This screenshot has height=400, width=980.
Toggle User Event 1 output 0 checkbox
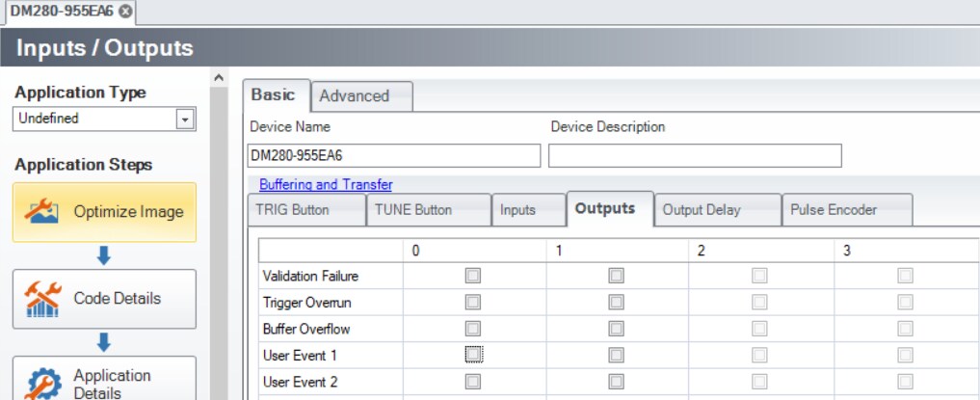473,355
